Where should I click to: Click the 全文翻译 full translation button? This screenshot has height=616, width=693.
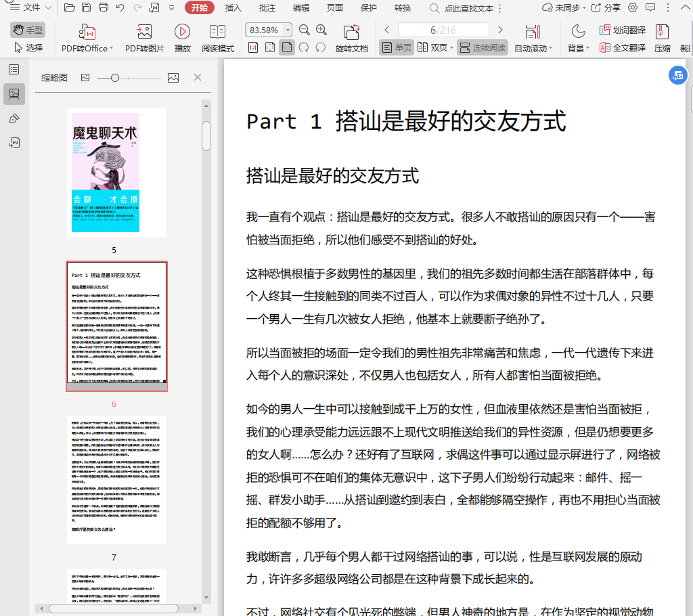[623, 48]
